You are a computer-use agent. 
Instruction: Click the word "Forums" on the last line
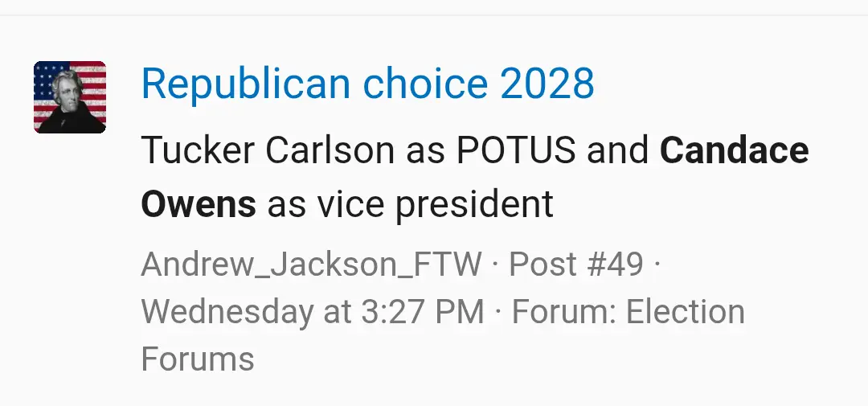coord(198,359)
